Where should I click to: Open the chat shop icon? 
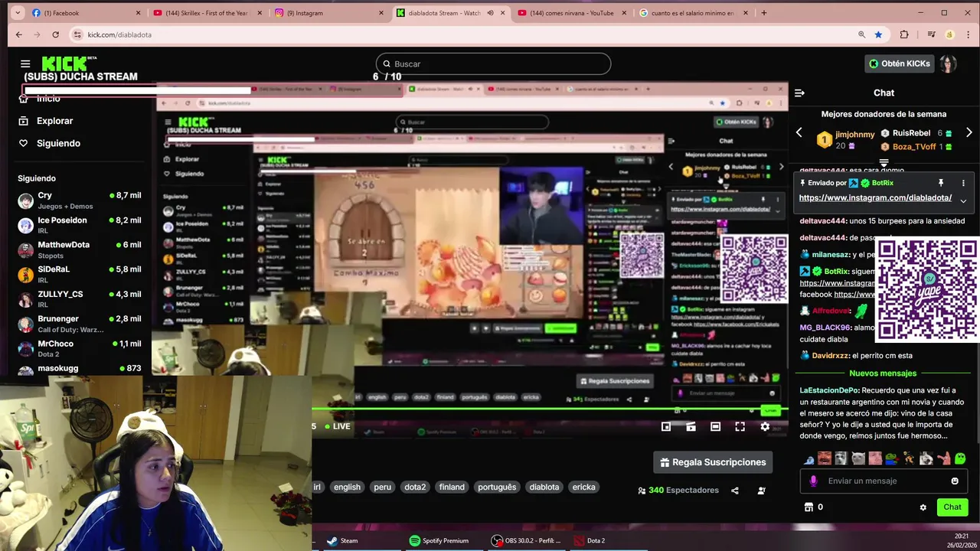pos(808,507)
